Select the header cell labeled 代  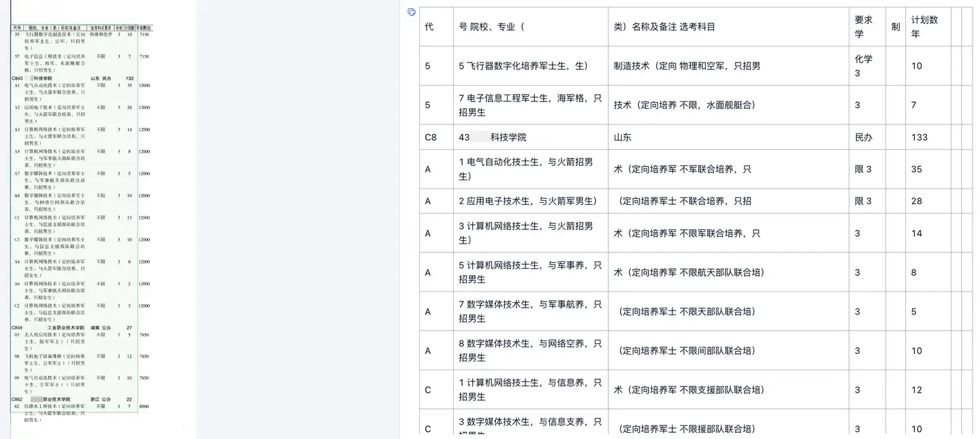tap(436, 27)
